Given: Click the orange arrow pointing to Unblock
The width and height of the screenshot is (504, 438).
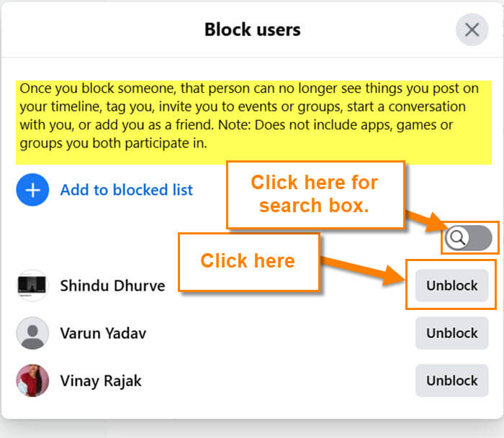Looking at the screenshot, I should click(x=363, y=269).
